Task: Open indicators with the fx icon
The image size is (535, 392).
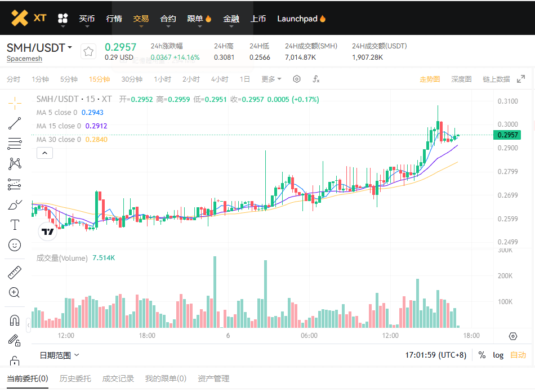Action: point(316,79)
